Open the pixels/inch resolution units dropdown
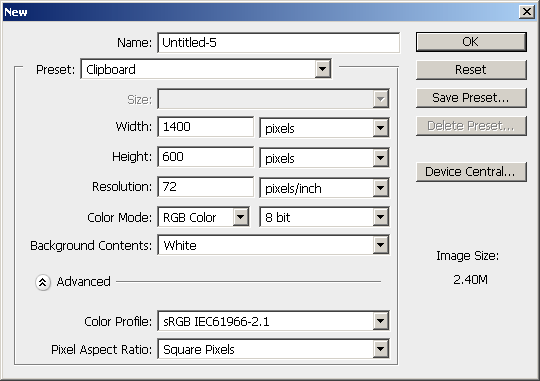This screenshot has height=381, width=540. (324, 188)
